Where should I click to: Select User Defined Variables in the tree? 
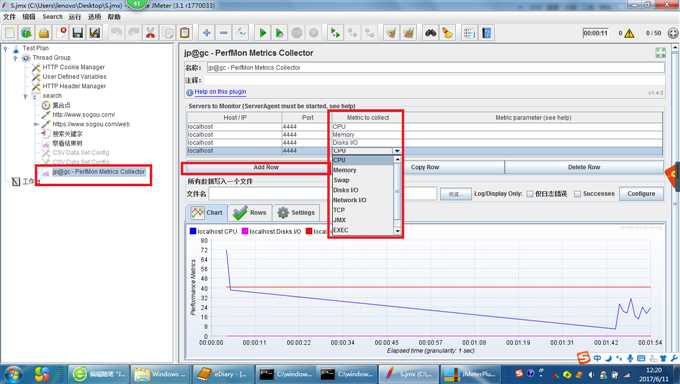pyautogui.click(x=74, y=77)
